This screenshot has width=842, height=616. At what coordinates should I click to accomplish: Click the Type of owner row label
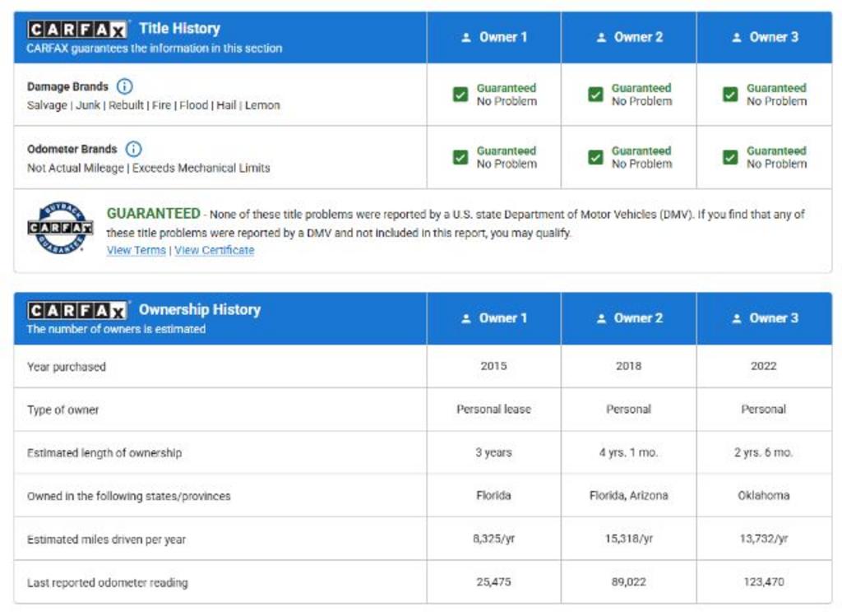(62, 410)
